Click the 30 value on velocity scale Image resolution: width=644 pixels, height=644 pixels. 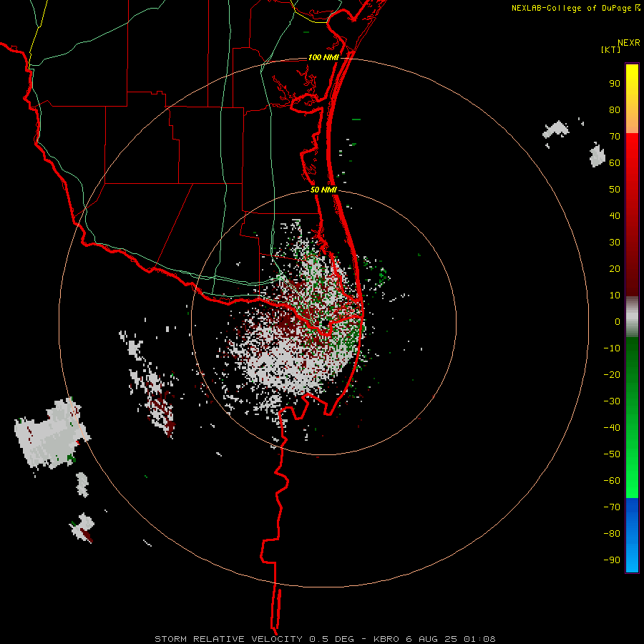(615, 243)
